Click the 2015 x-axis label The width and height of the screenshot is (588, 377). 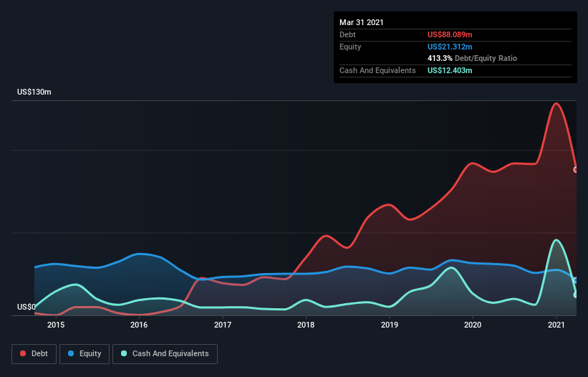point(55,325)
